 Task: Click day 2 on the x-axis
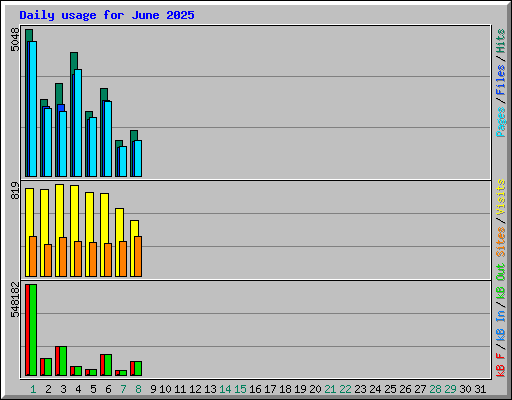point(48,389)
